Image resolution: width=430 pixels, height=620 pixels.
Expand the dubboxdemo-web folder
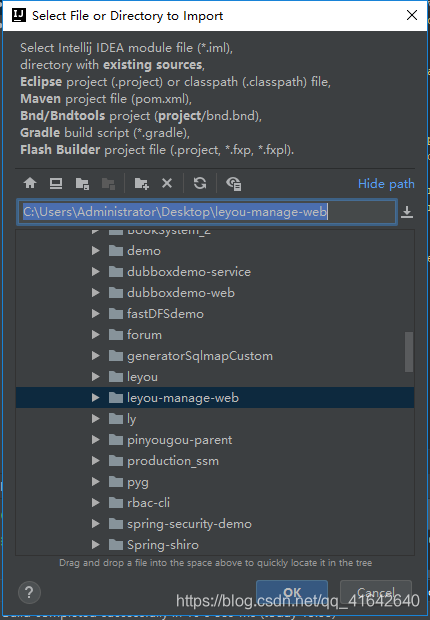click(x=95, y=293)
